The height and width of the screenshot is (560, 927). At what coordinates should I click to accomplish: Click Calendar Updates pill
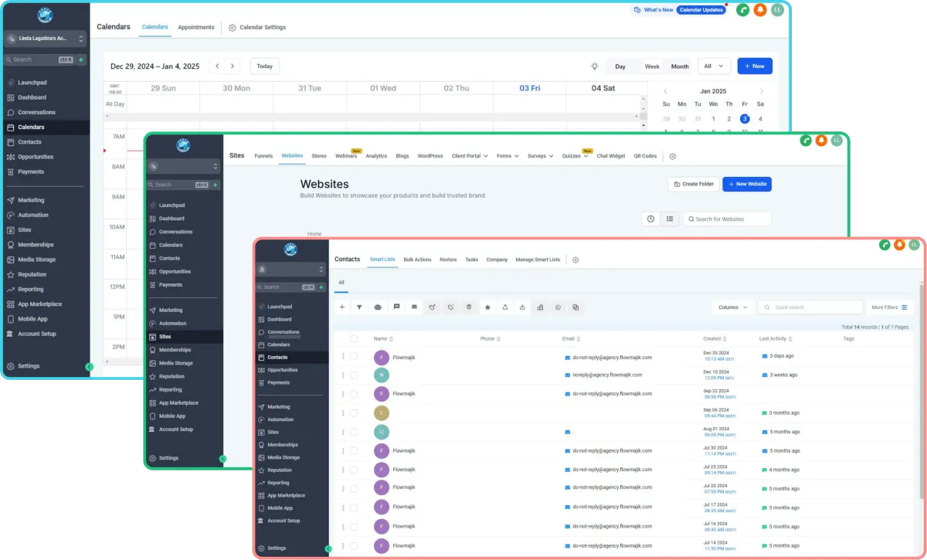pos(701,10)
